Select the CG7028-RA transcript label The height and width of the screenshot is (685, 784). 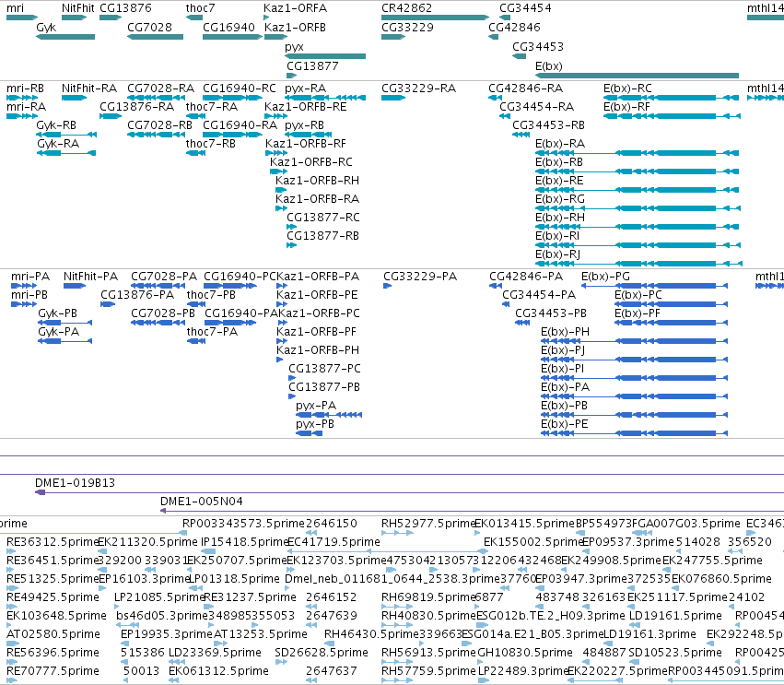pos(160,89)
